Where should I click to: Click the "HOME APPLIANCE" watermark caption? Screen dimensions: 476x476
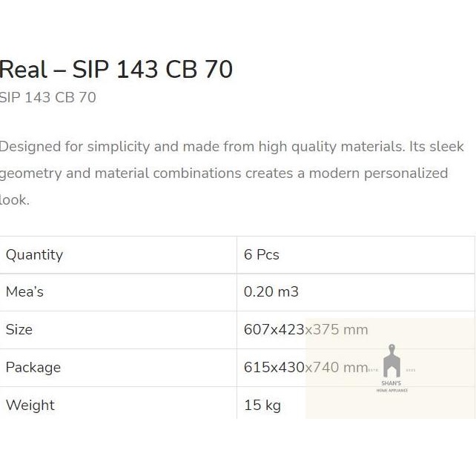[391, 390]
